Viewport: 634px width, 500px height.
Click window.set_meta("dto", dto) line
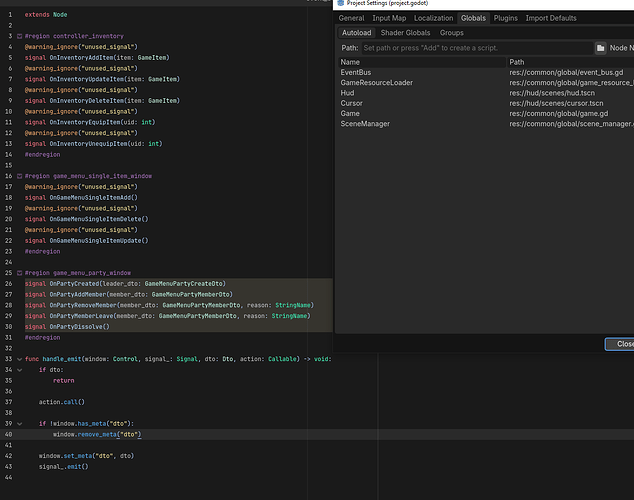(x=86, y=456)
